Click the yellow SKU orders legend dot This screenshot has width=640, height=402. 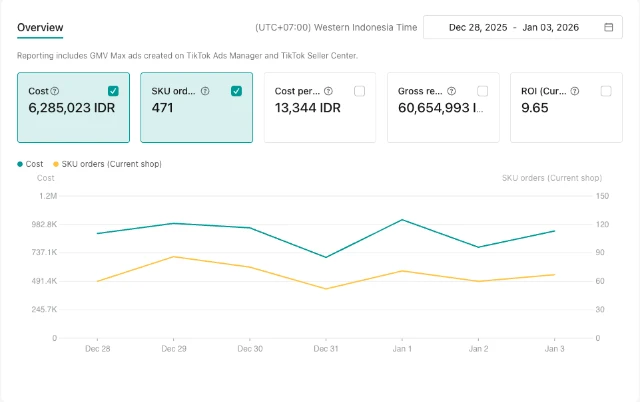[55, 163]
